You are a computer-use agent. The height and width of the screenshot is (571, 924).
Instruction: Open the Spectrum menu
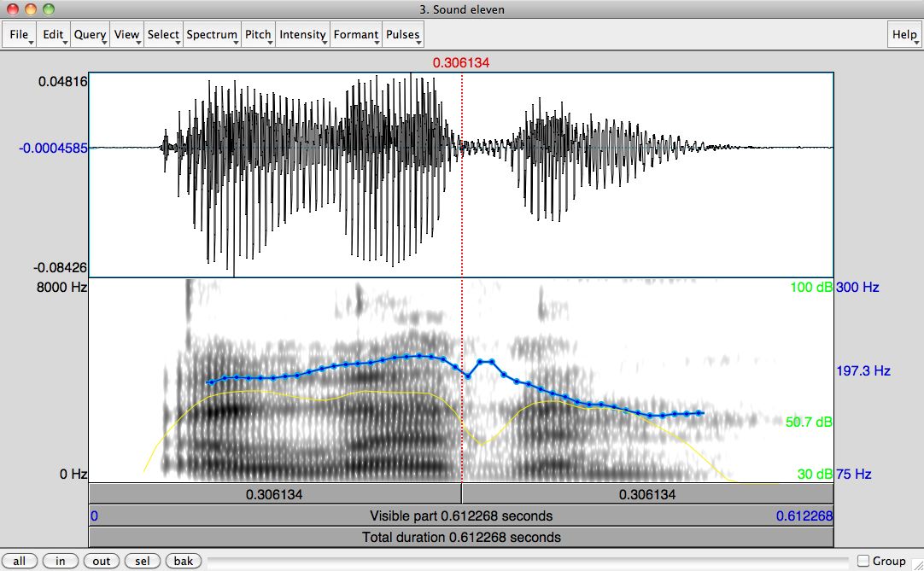(212, 35)
